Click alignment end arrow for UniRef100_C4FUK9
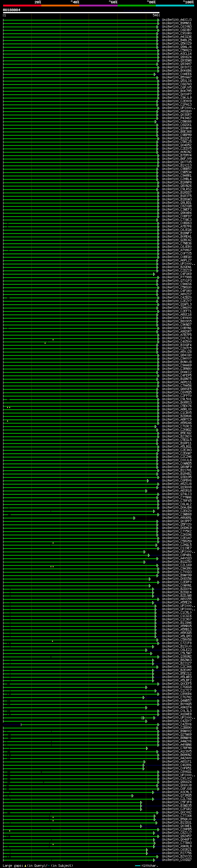 click(x=154, y=274)
